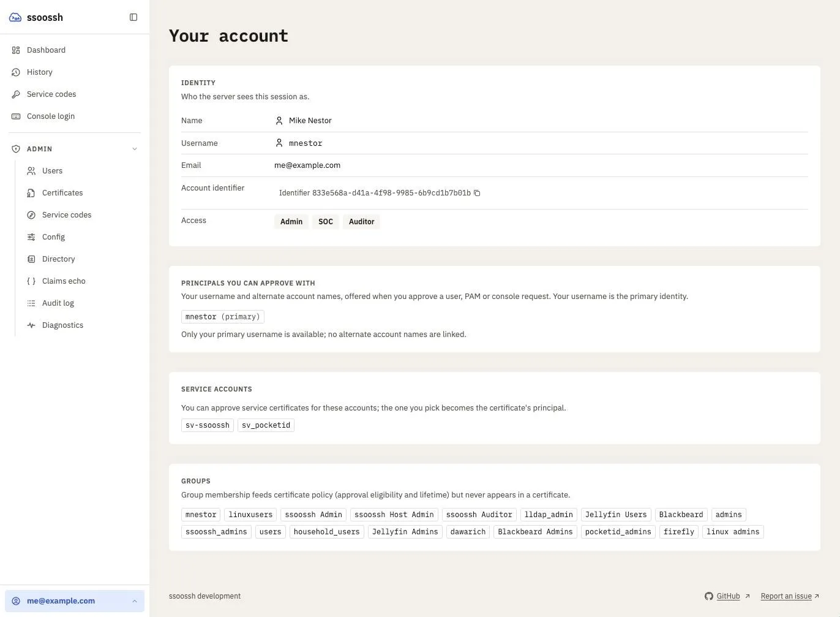Image resolution: width=840 pixels, height=617 pixels.
Task: Click the Users people icon
Action: (x=31, y=171)
